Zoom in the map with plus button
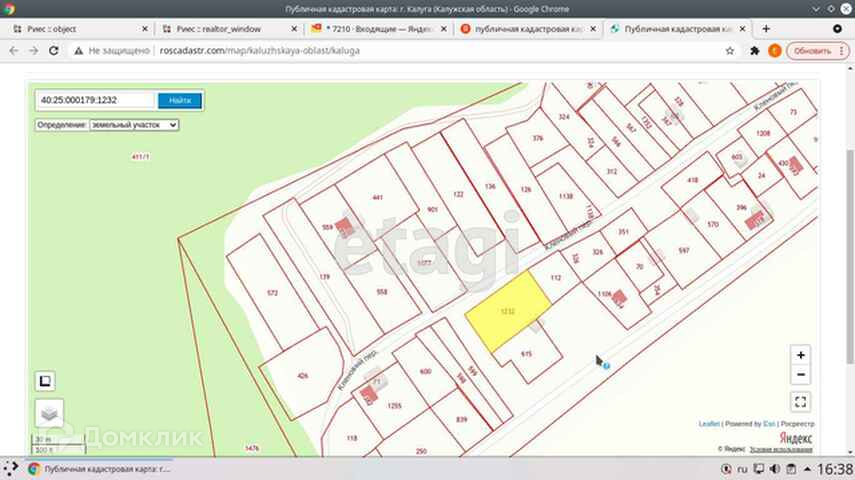Image resolution: width=855 pixels, height=480 pixels. pos(799,355)
